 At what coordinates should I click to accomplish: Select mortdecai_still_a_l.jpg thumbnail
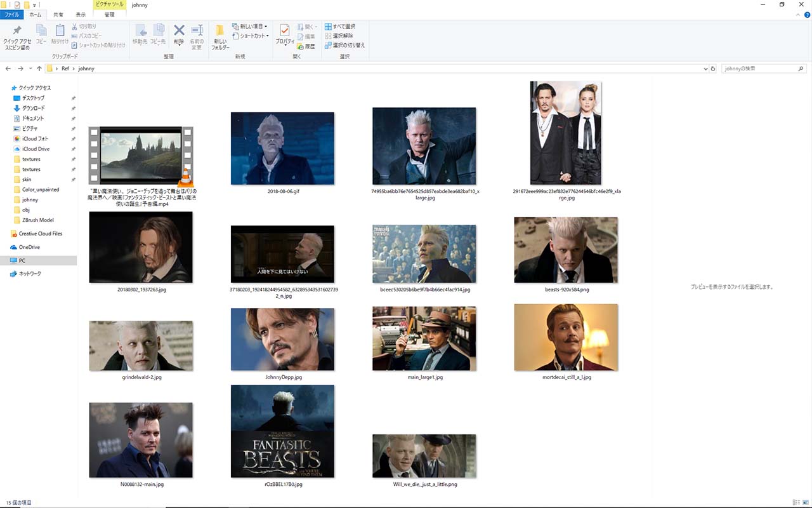point(566,337)
